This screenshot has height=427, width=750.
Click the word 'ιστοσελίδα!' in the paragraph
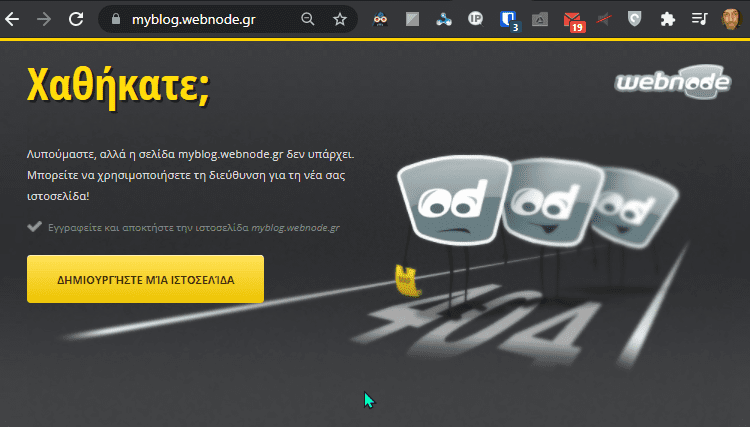coord(58,196)
